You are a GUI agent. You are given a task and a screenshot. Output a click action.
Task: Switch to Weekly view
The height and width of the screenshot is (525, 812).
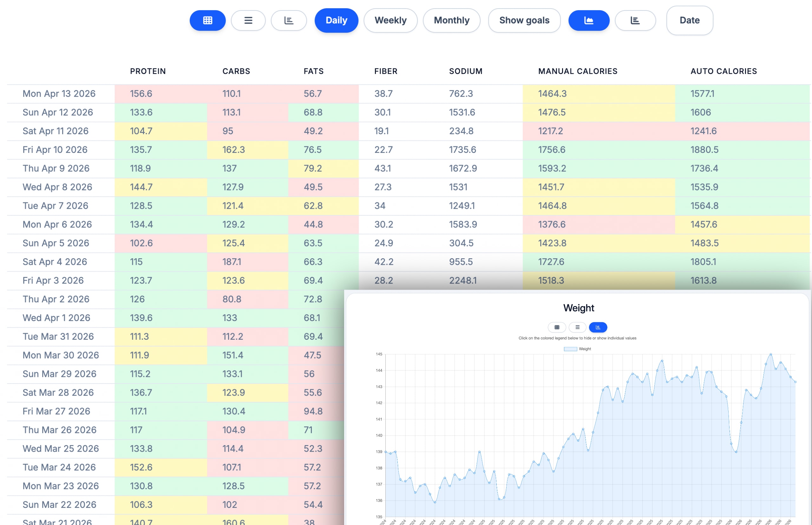pos(390,20)
